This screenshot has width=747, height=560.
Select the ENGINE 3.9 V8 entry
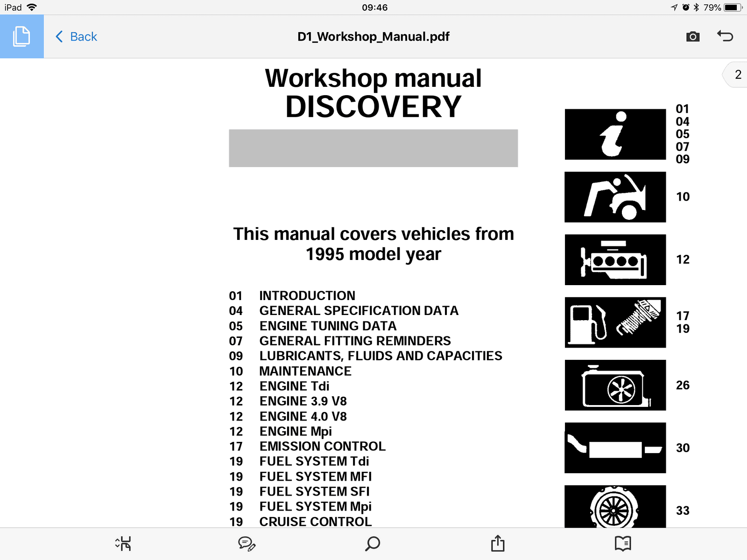coord(303,401)
